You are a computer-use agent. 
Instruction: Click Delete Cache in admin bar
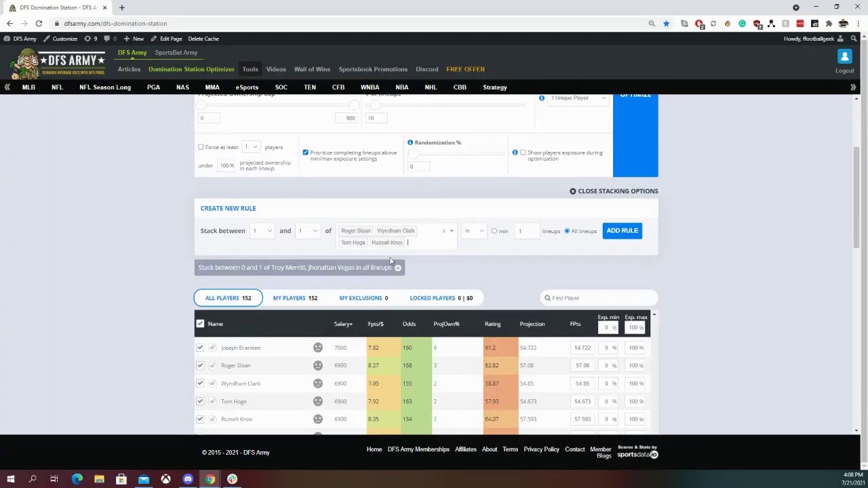tap(203, 39)
